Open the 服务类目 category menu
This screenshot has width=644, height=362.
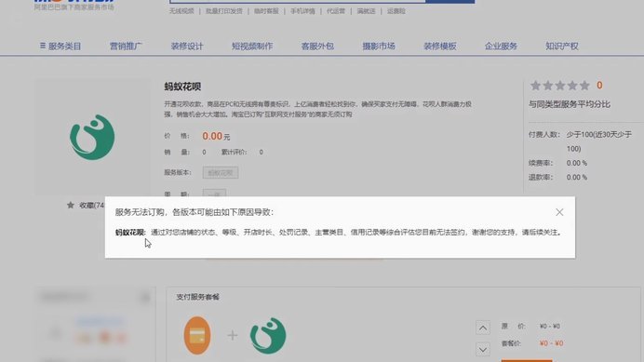(x=60, y=46)
